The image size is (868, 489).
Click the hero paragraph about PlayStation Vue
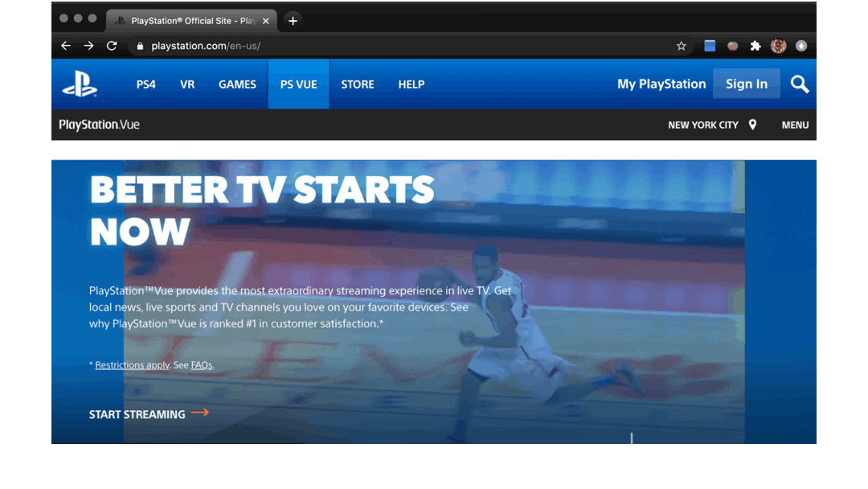point(300,306)
